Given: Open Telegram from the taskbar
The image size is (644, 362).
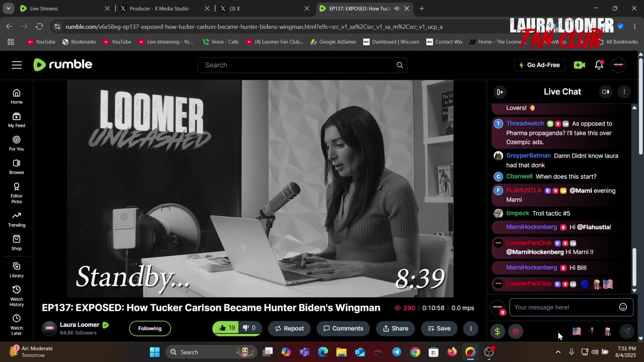Looking at the screenshot, I should (x=396, y=352).
